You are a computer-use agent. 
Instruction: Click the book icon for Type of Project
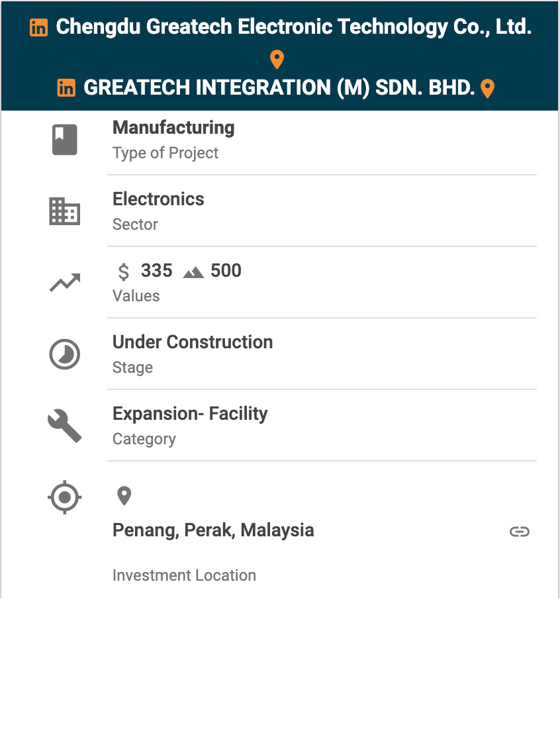click(65, 140)
